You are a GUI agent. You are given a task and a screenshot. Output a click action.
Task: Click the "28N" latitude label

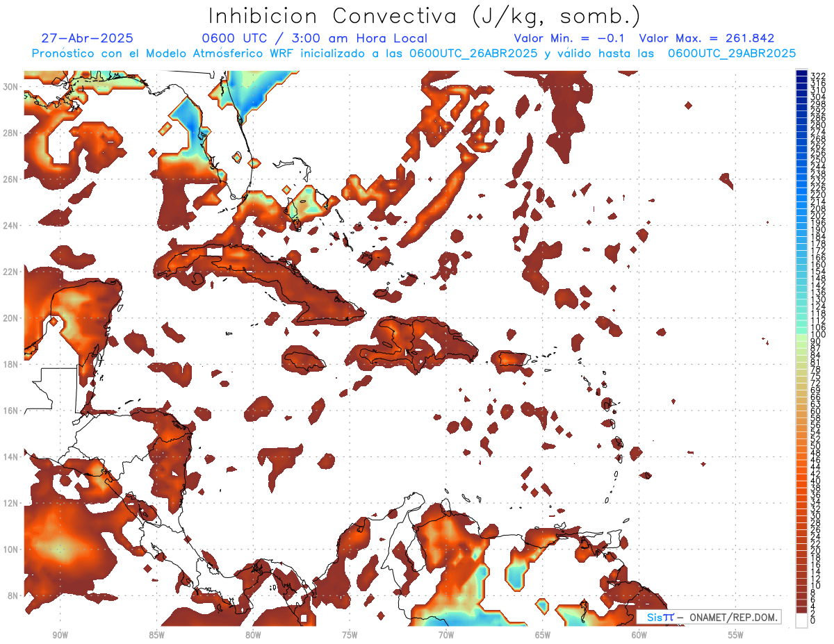[10, 133]
